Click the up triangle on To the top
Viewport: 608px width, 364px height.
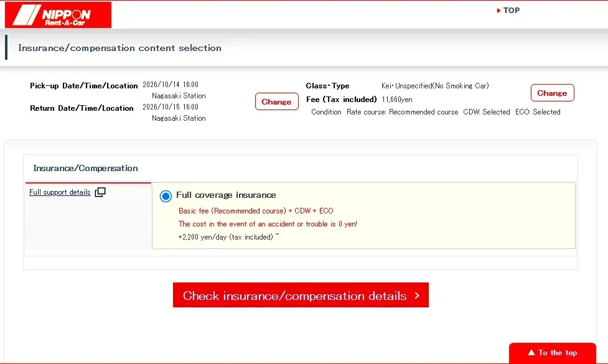pos(531,352)
